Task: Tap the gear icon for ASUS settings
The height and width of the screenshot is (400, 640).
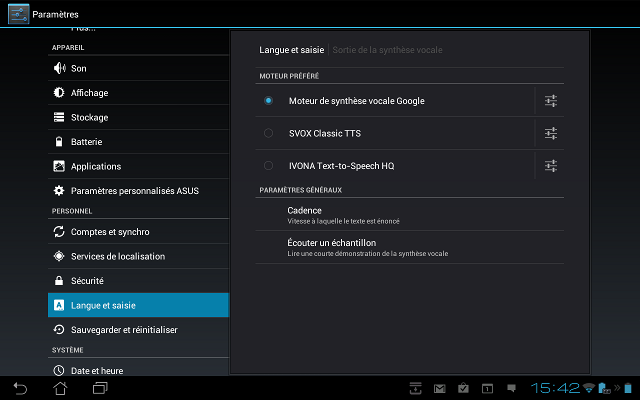Action: click(59, 191)
